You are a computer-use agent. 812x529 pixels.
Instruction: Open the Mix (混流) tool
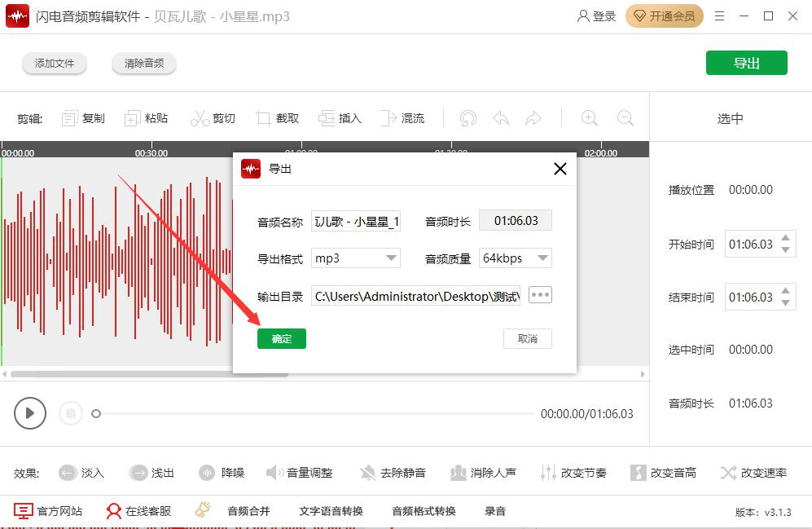coord(402,118)
